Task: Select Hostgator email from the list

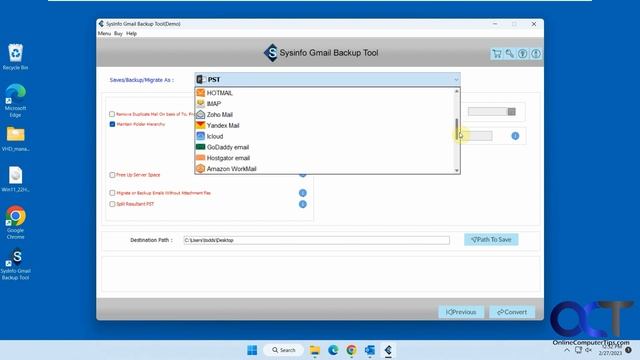Action: pyautogui.click(x=324, y=158)
